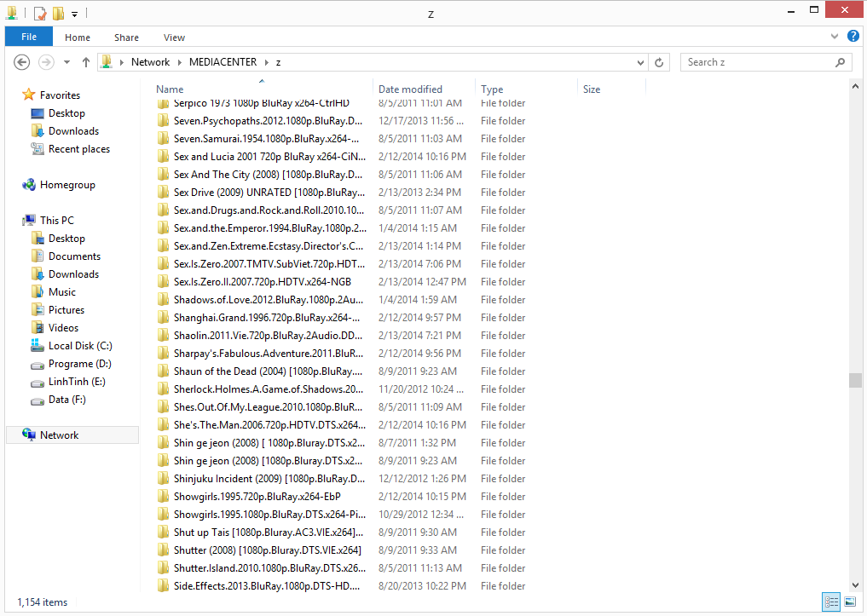Go up one folder level
Screen dimensions: 867x616
[86, 62]
